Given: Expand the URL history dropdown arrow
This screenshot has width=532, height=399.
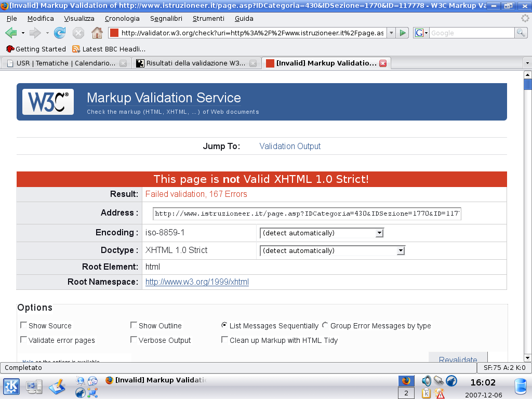Looking at the screenshot, I should pos(391,33).
